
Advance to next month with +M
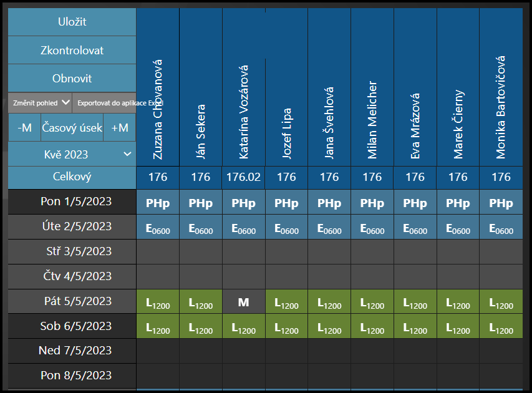tap(120, 128)
